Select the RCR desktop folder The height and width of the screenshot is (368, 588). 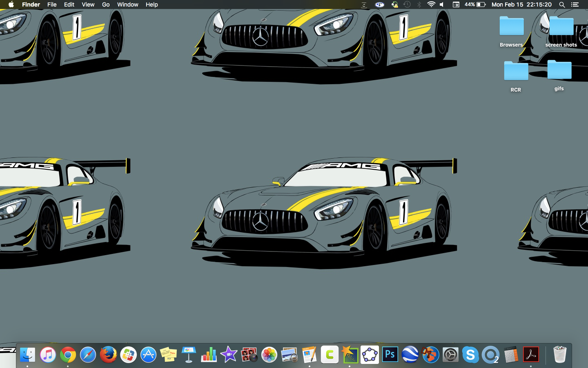click(516, 77)
